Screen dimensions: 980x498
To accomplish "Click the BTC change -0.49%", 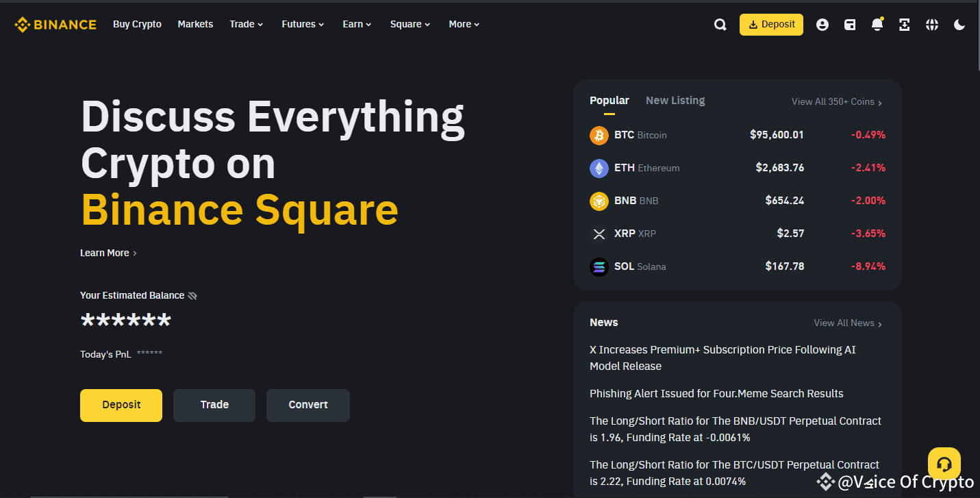I will click(x=868, y=135).
